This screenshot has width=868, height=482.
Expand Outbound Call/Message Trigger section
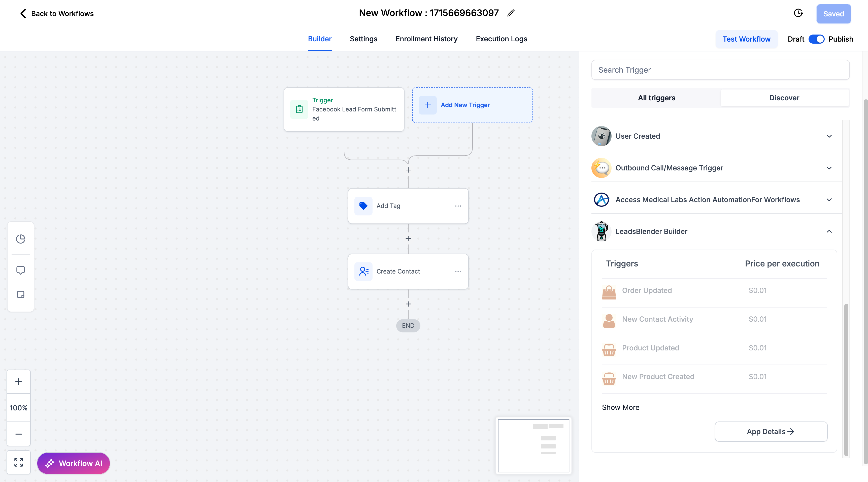click(x=829, y=168)
